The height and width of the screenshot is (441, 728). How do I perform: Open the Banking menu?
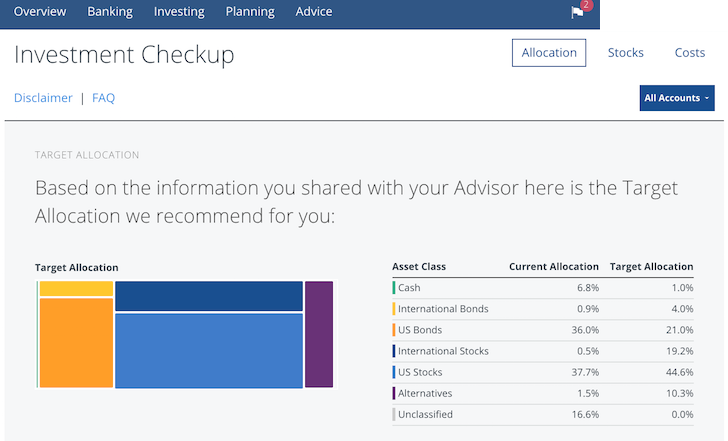[x=110, y=12]
